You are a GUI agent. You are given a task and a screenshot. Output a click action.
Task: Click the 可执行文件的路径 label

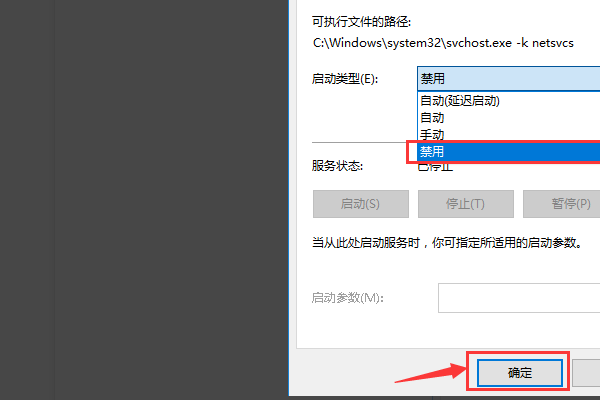(361, 22)
